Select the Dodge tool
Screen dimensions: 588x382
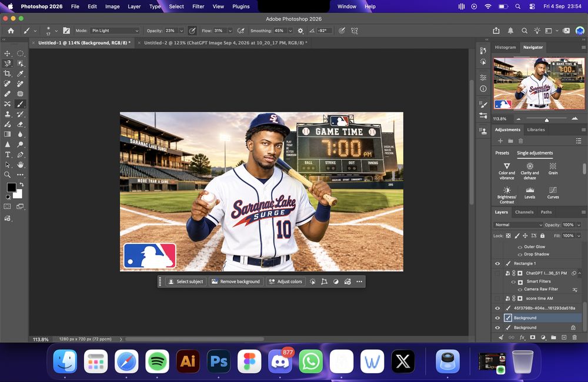20,145
